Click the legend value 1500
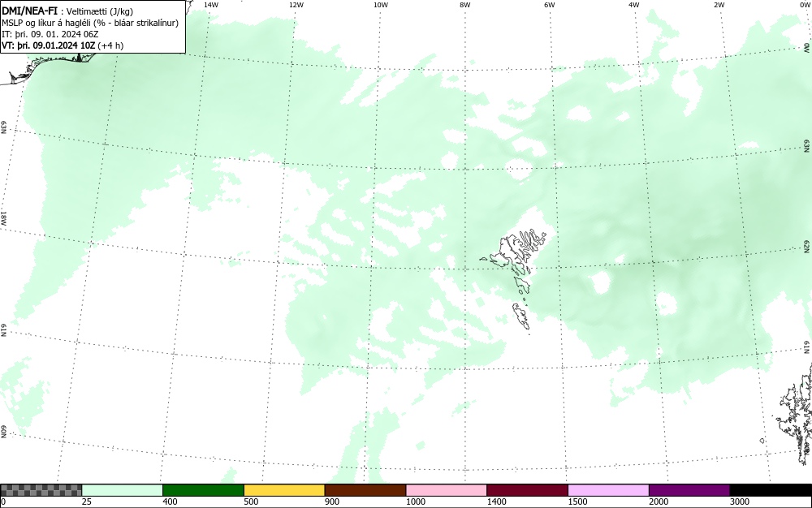 (x=577, y=502)
